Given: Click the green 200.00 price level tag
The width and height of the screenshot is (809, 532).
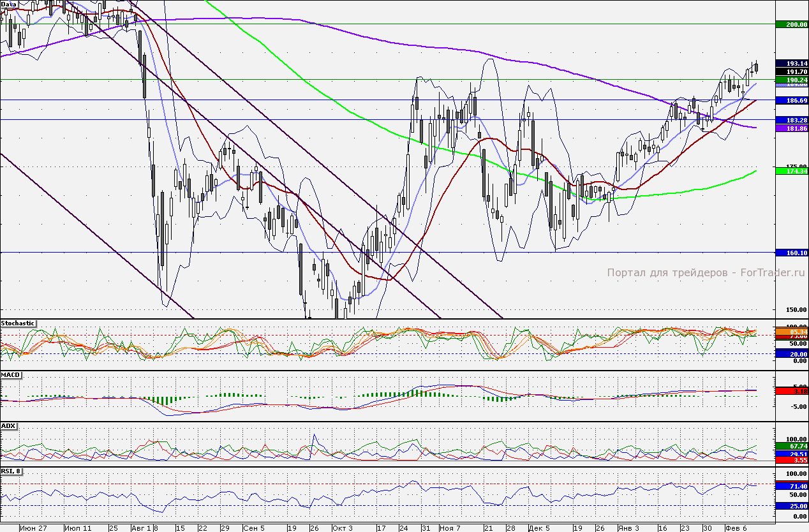Looking at the screenshot, I should pos(792,24).
